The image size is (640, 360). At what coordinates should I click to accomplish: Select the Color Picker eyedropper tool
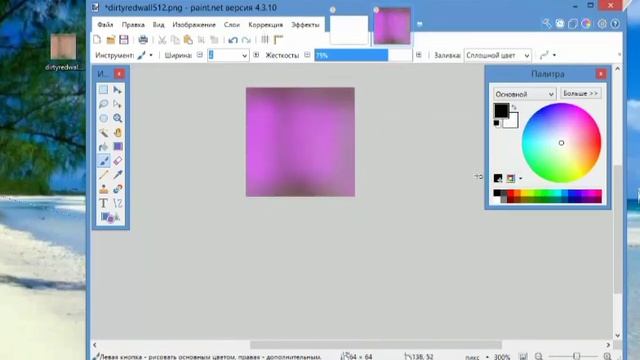[118, 175]
